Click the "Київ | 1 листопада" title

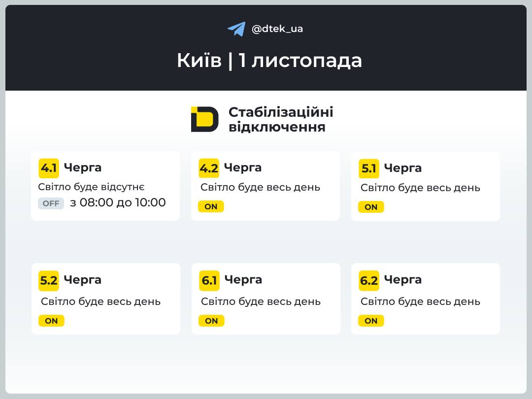(x=269, y=61)
